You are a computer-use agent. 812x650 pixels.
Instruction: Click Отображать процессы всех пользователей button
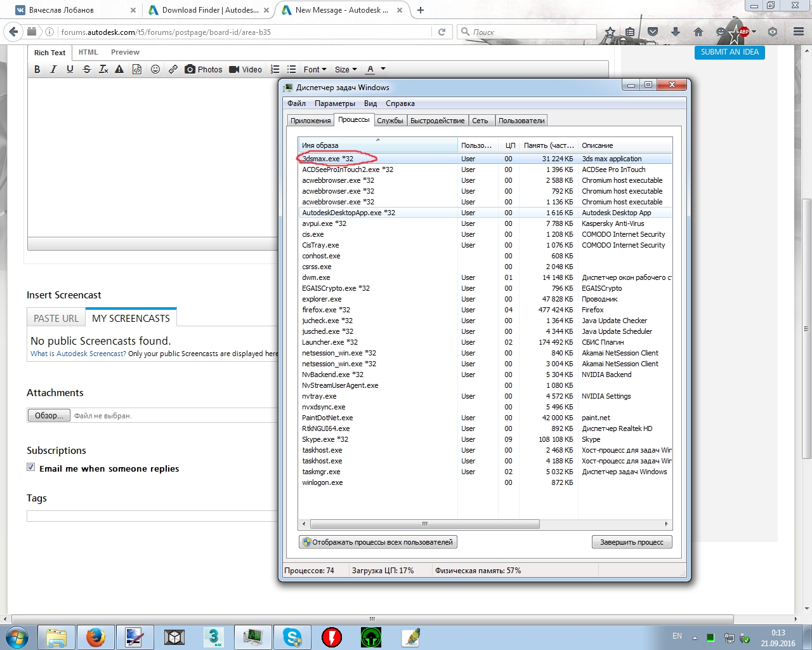point(378,542)
